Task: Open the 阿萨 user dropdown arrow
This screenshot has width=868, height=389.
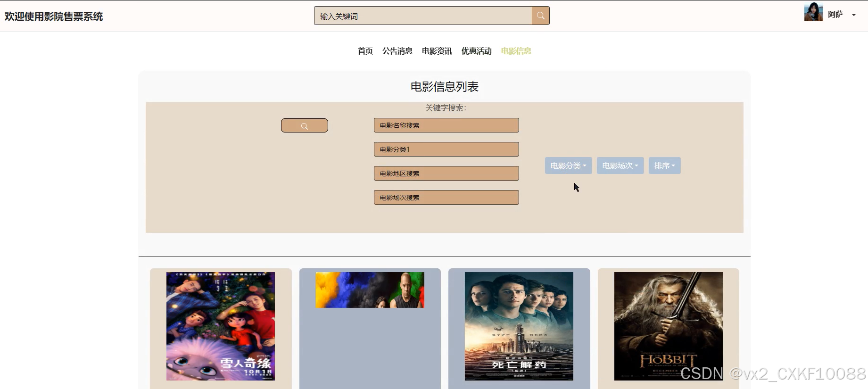Action: [x=853, y=15]
